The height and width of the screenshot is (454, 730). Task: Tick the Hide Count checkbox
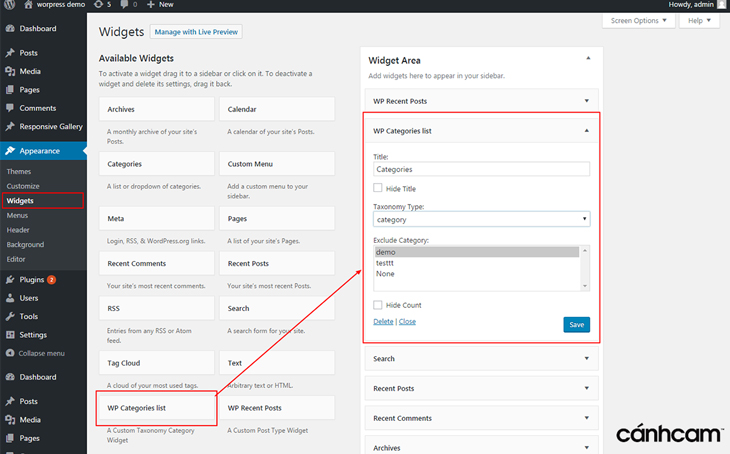pyautogui.click(x=378, y=305)
